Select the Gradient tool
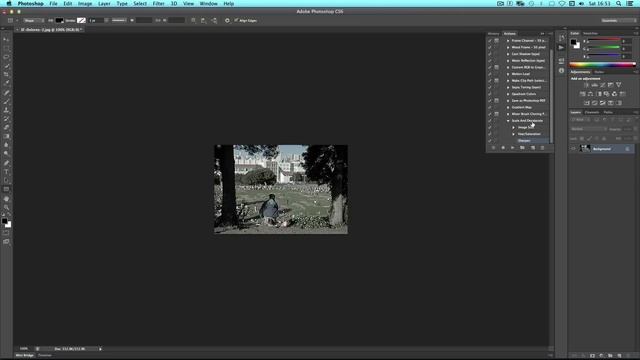Viewport: 640px width, 360px height. (6, 136)
